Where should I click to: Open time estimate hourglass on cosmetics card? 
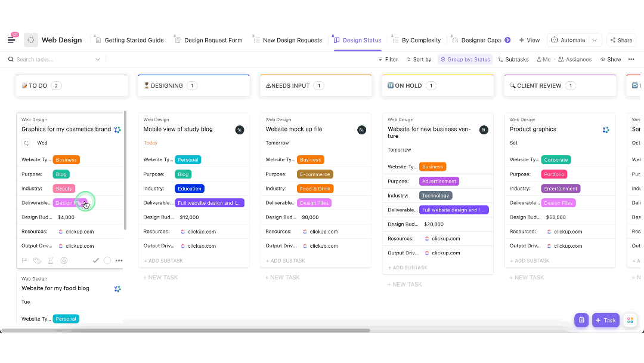pos(51,260)
